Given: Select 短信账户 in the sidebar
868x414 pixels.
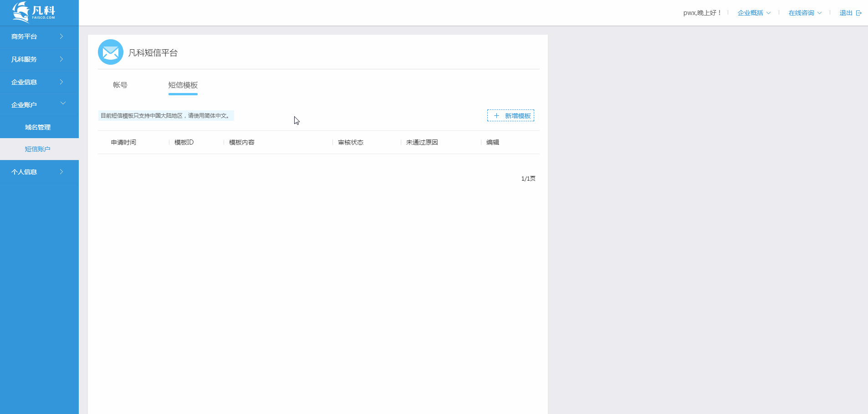Looking at the screenshot, I should (x=39, y=149).
